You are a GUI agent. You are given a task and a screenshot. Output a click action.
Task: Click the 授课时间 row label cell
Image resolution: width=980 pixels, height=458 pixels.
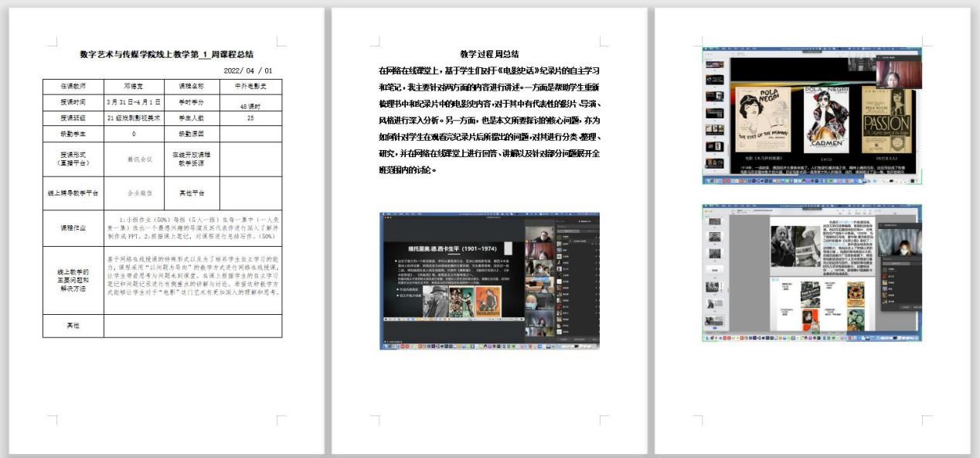pos(73,102)
